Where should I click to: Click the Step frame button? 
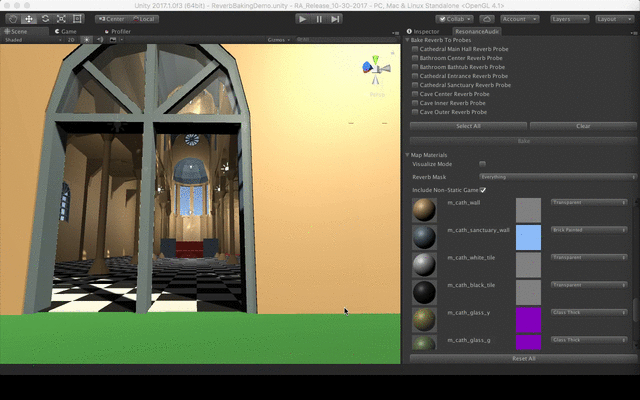tap(335, 19)
